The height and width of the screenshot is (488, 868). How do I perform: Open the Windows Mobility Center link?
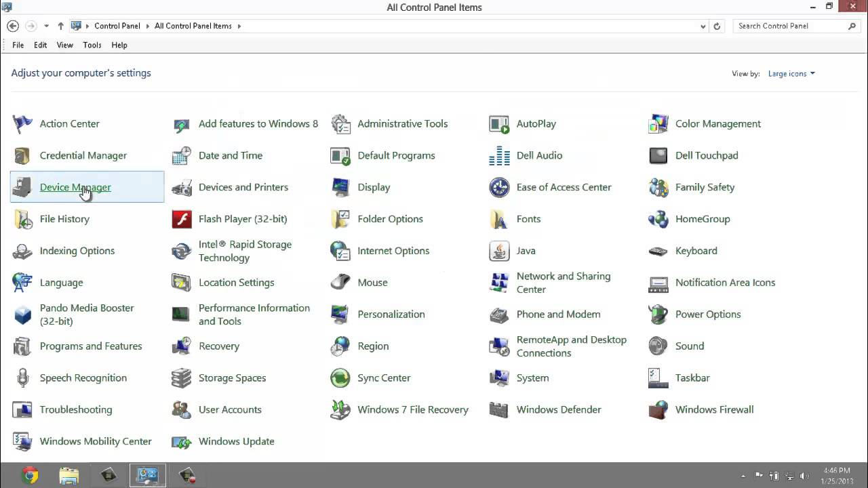pyautogui.click(x=96, y=442)
